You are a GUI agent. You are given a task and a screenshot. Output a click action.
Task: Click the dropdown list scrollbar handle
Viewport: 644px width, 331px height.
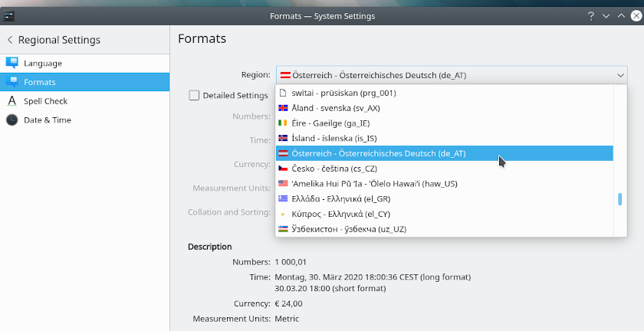[x=619, y=199]
